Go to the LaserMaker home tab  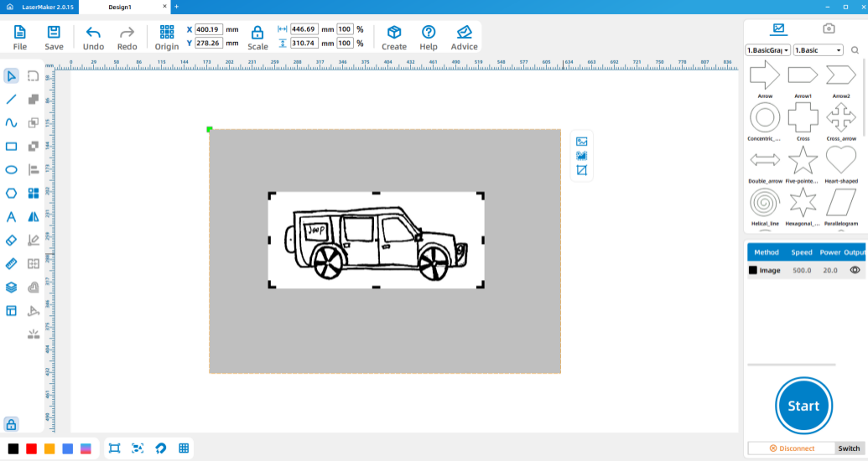pyautogui.click(x=40, y=8)
